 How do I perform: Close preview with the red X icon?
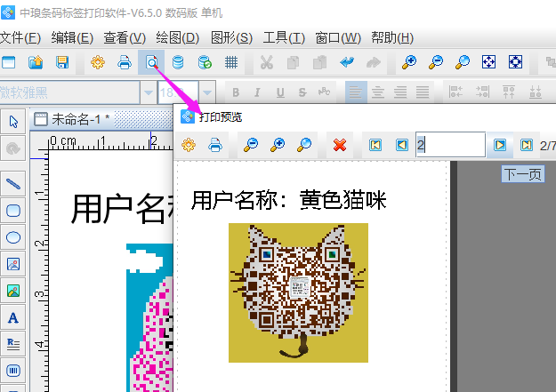pos(339,145)
